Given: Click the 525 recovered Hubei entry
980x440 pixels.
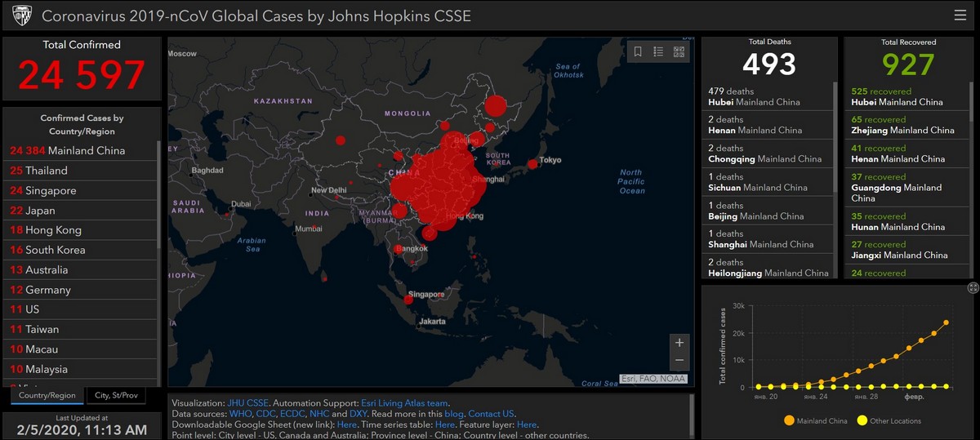Looking at the screenshot, I should 907,96.
